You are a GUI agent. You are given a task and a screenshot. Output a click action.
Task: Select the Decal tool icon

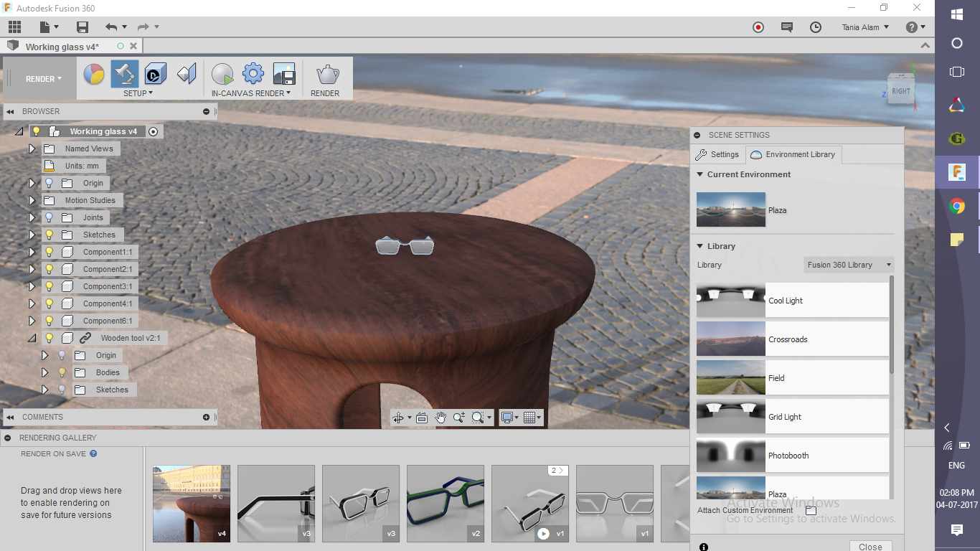click(156, 74)
